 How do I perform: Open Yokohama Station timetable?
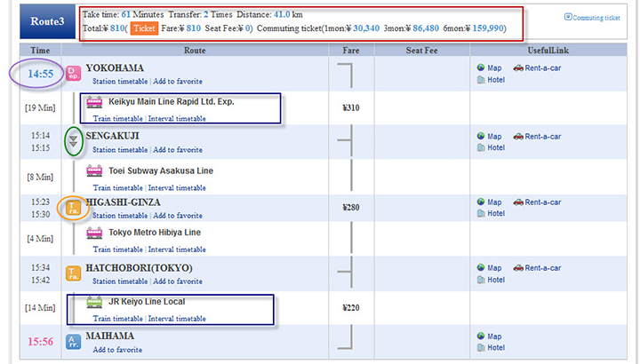tap(120, 81)
